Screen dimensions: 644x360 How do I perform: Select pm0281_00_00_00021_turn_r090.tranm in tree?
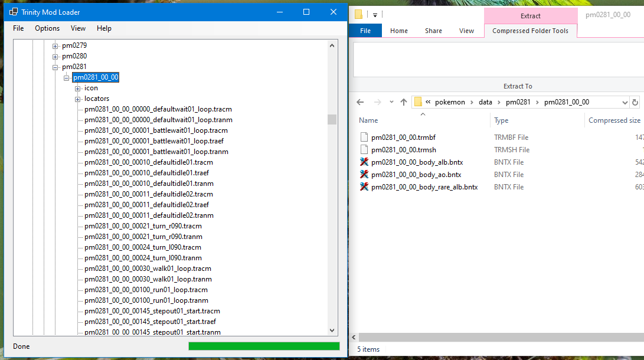click(143, 237)
